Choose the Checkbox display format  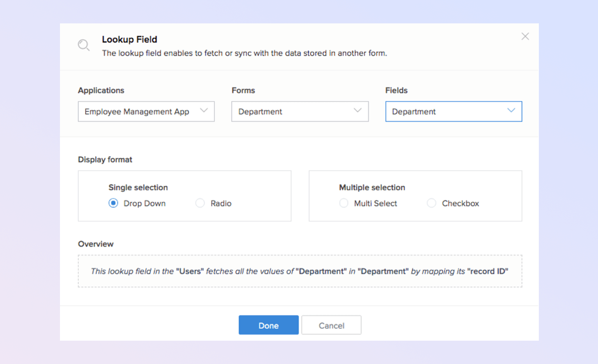point(431,203)
